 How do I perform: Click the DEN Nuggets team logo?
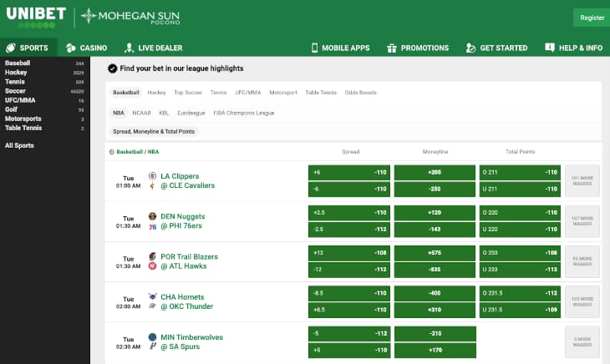coord(152,216)
